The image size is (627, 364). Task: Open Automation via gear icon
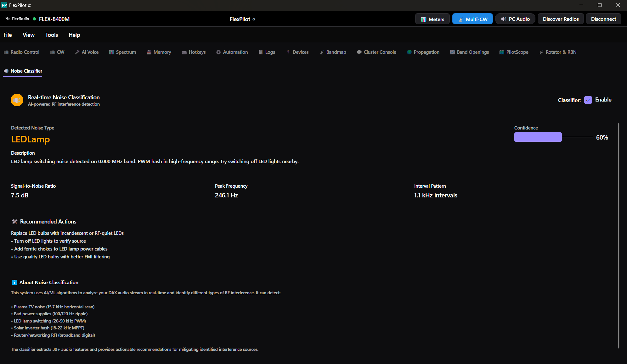tap(218, 52)
